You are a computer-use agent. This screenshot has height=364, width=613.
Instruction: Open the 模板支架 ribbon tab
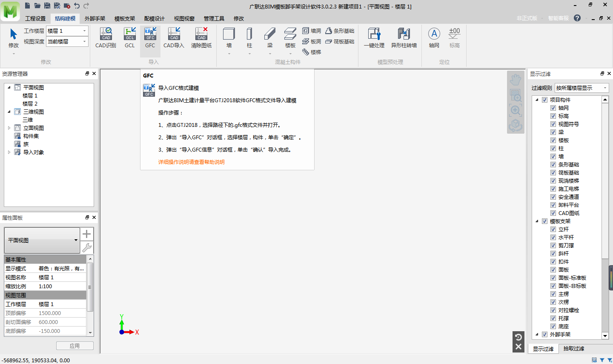tap(125, 18)
